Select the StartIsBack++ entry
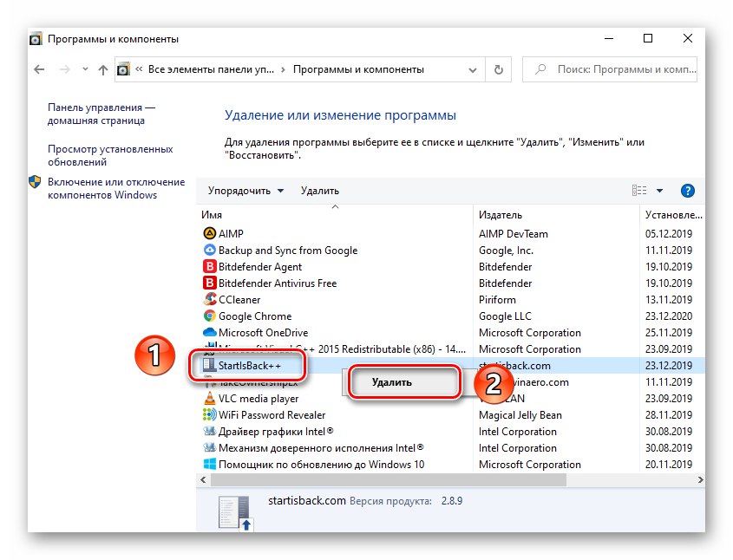Image resolution: width=733 pixels, height=560 pixels. pyautogui.click(x=249, y=366)
